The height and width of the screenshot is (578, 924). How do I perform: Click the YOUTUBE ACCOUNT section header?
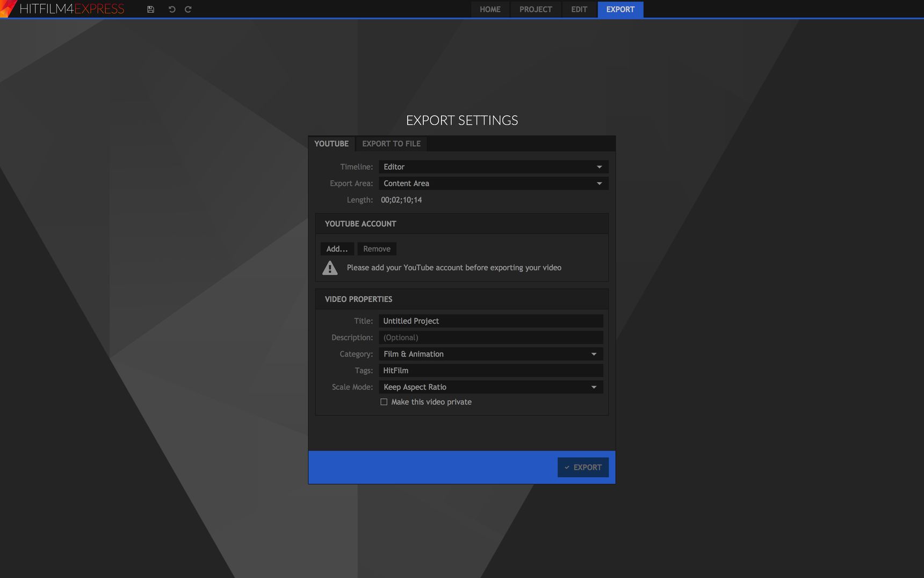[462, 224]
